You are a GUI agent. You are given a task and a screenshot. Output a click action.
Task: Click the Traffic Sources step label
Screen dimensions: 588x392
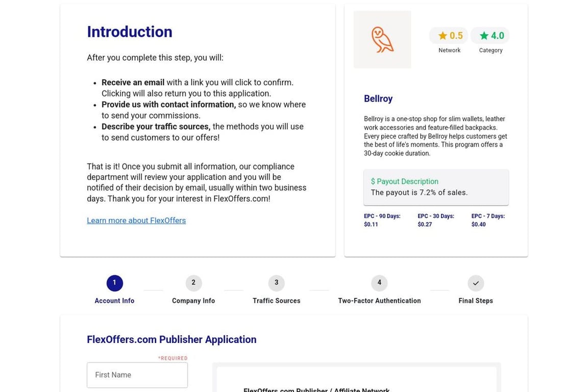(276, 301)
